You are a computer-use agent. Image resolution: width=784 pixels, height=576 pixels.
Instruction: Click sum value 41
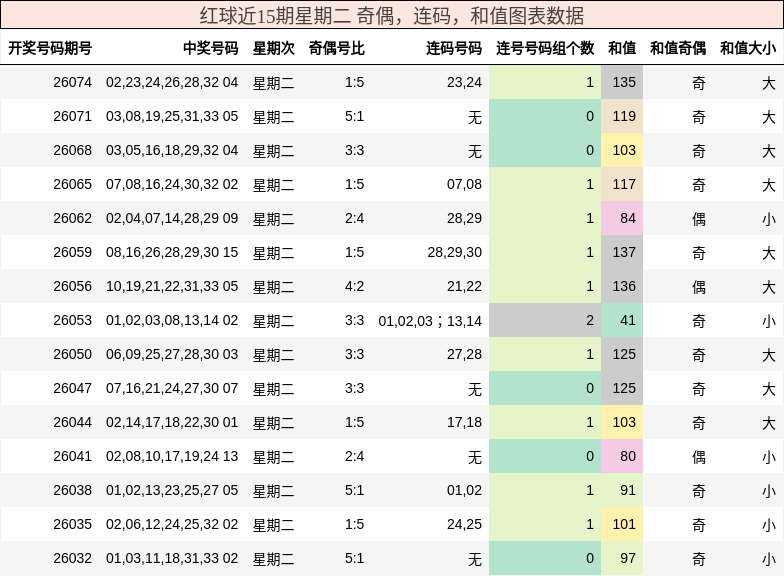point(628,320)
